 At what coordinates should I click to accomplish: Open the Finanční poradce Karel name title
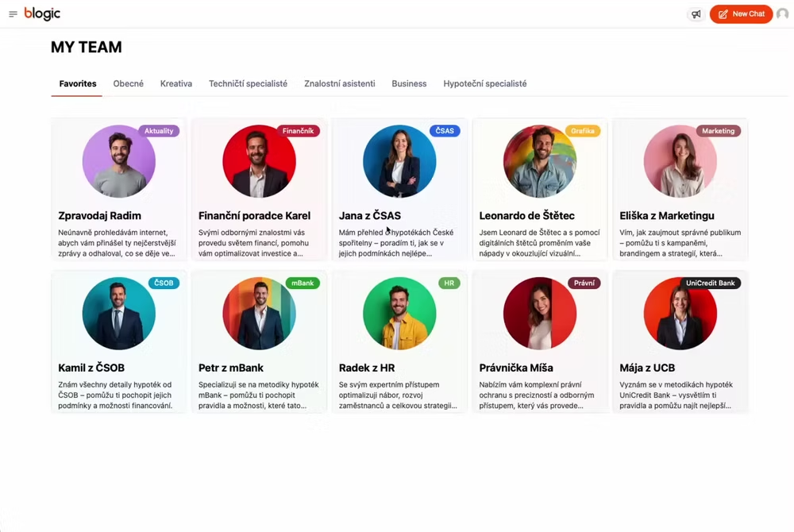click(x=255, y=216)
